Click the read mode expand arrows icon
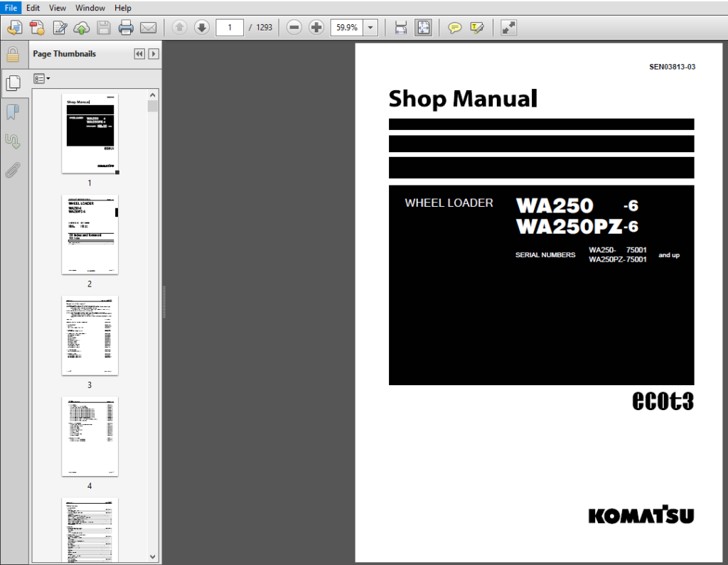 (x=508, y=28)
